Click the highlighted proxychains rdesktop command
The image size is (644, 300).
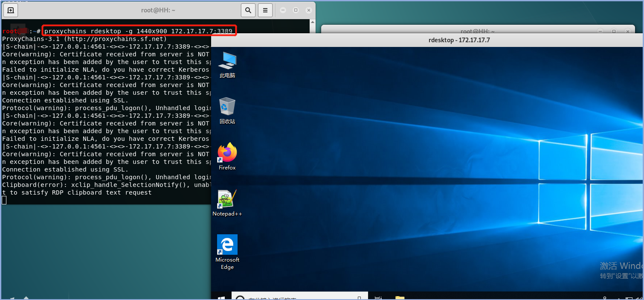point(139,31)
